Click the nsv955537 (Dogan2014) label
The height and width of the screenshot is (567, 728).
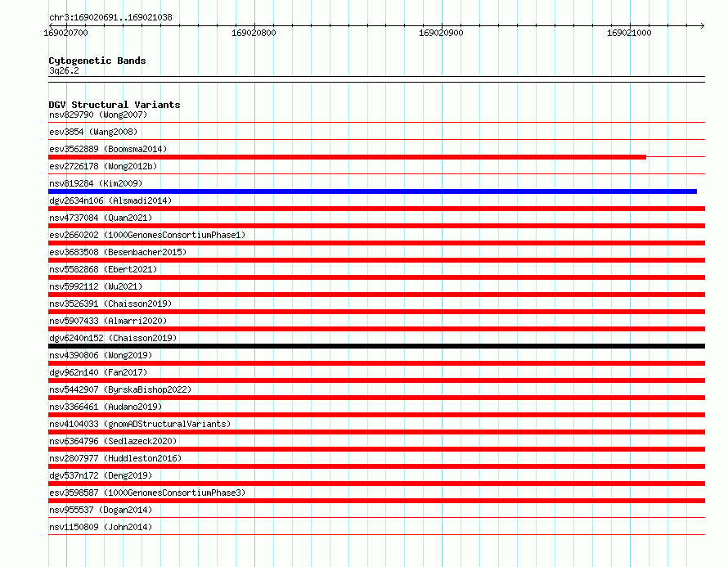[101, 510]
